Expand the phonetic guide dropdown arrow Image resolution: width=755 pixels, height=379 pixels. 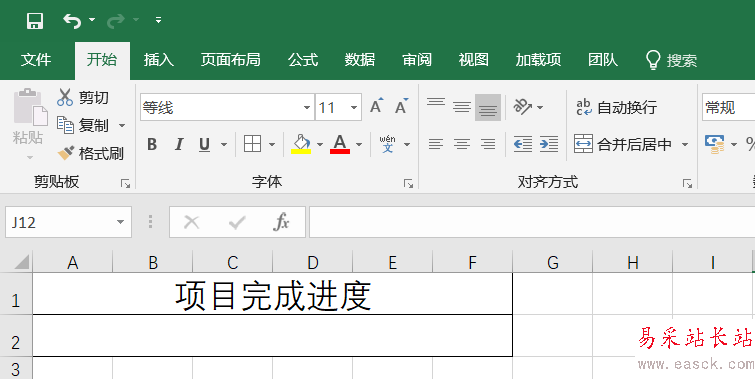(x=407, y=144)
